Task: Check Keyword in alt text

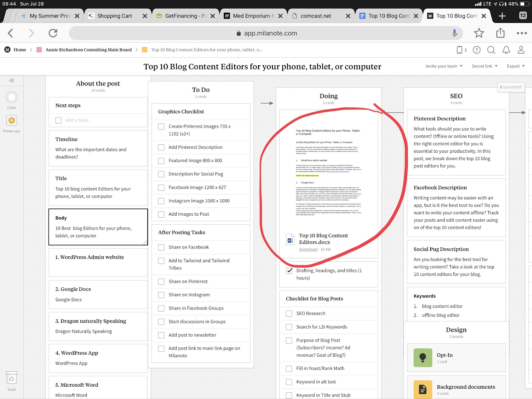Action: tap(289, 382)
